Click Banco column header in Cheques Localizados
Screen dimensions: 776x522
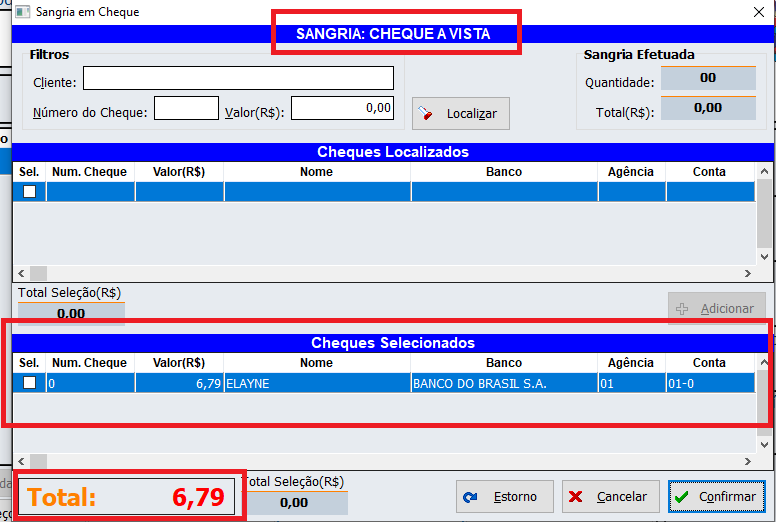[x=504, y=172]
